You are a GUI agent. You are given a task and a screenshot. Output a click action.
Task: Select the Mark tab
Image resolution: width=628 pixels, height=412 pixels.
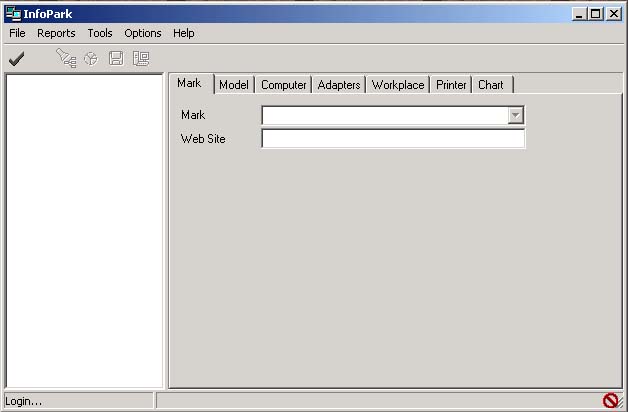[x=191, y=83]
